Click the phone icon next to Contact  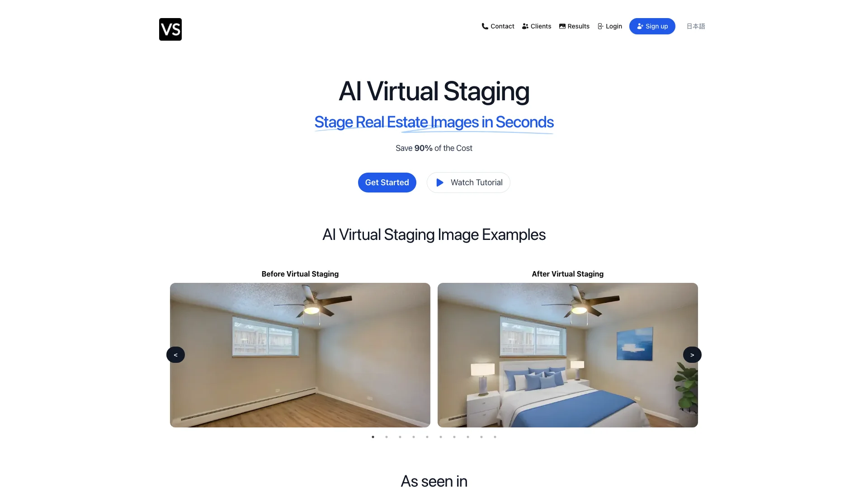click(x=484, y=26)
